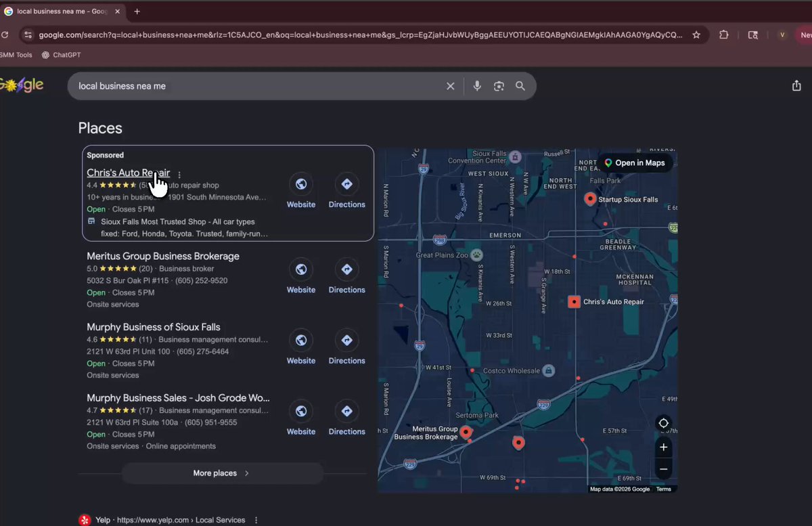The width and height of the screenshot is (812, 526).
Task: Click the Sponsored label above the first listing
Action: click(106, 155)
